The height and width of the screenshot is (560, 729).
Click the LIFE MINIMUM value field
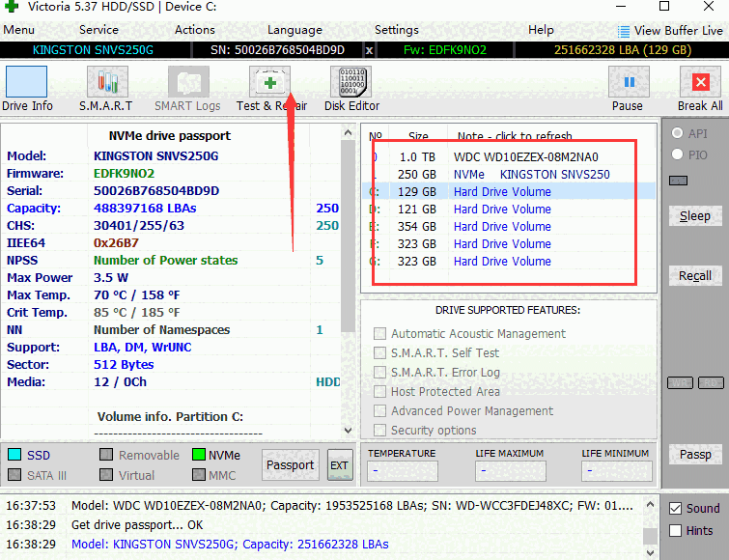coord(616,471)
